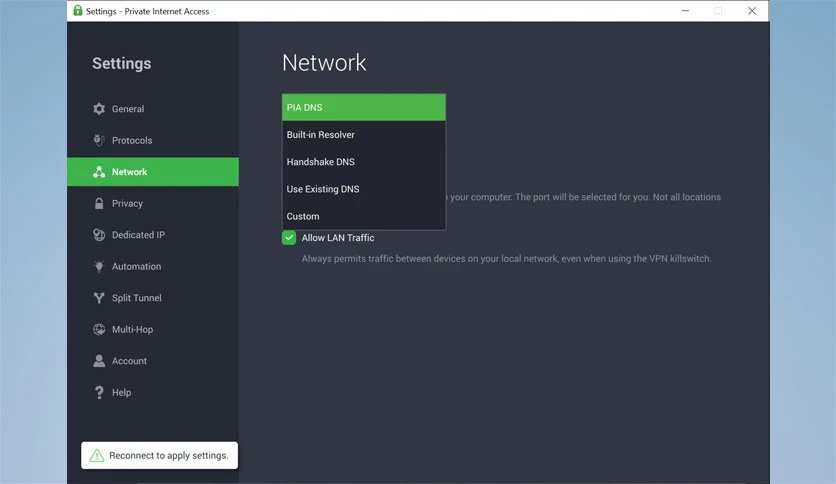The height and width of the screenshot is (484, 836).
Task: Select Built-in Resolver DNS option
Action: (x=364, y=134)
